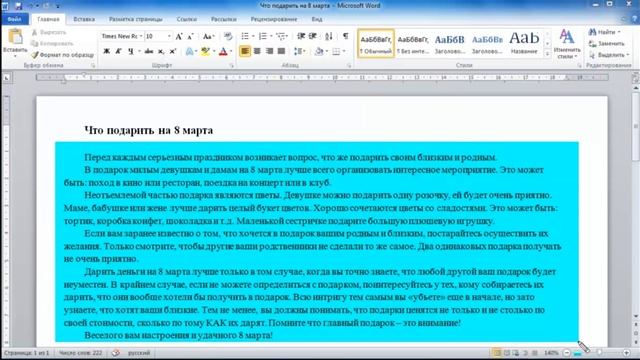640x360 pixels.
Task: Toggle underline (Ч) formatting
Action: pos(131,51)
